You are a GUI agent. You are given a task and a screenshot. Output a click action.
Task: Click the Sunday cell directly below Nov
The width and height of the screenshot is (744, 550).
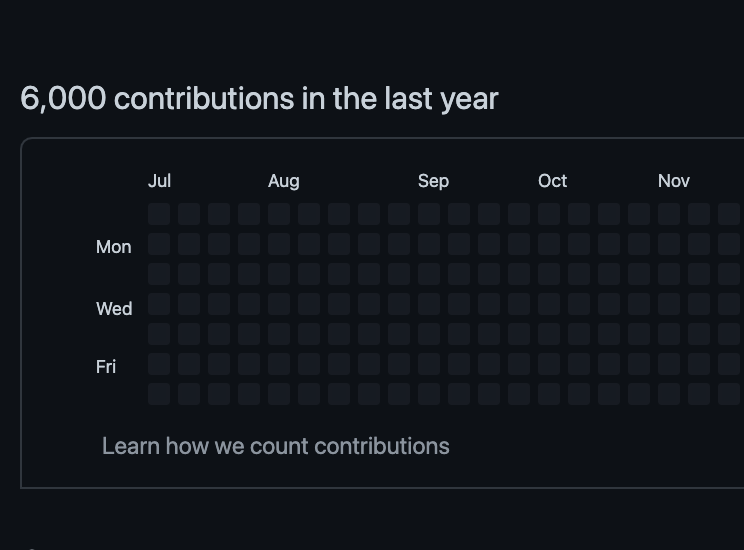click(669, 214)
